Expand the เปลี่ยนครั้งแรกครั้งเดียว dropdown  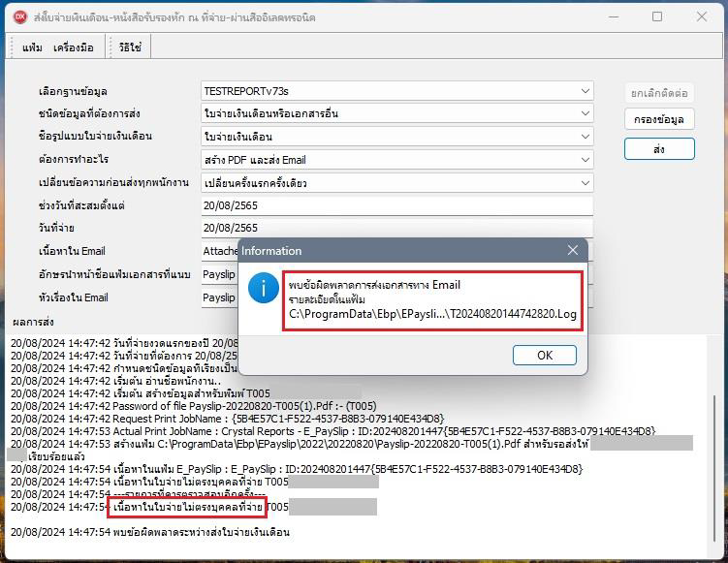585,183
